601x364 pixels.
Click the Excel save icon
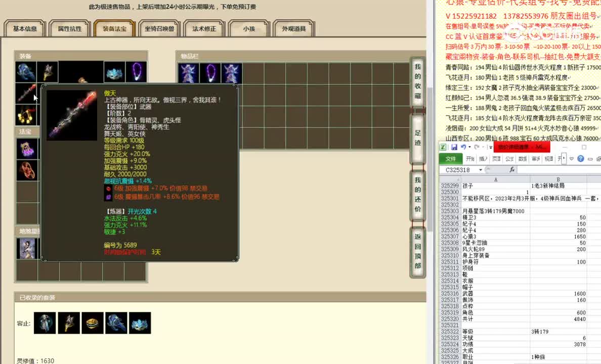click(x=454, y=147)
